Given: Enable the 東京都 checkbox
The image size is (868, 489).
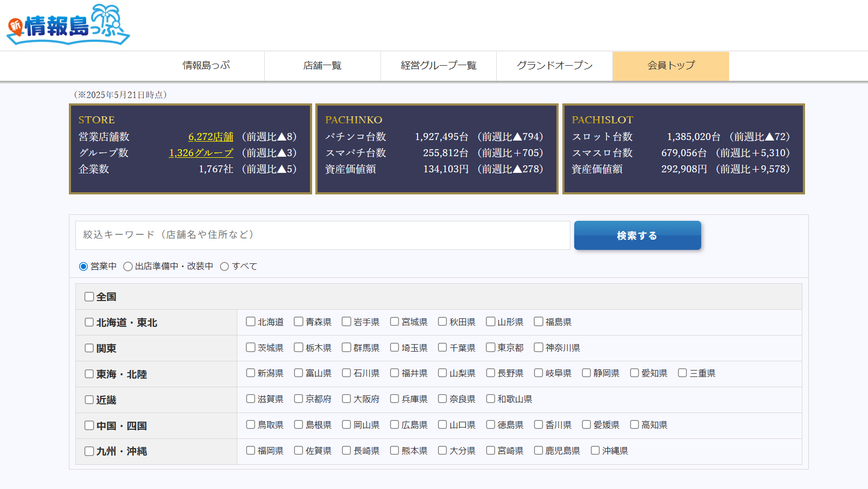Looking at the screenshot, I should (x=490, y=347).
